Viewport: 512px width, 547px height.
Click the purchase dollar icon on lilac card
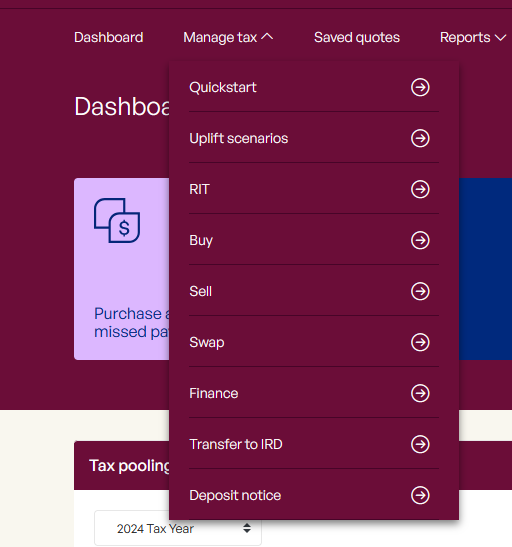point(117,220)
